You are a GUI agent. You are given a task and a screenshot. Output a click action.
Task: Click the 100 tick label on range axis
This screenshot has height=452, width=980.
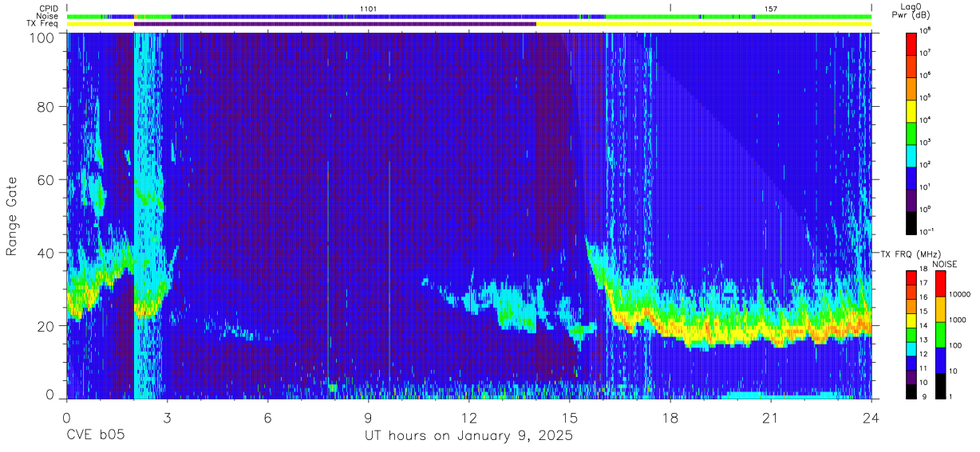[43, 37]
